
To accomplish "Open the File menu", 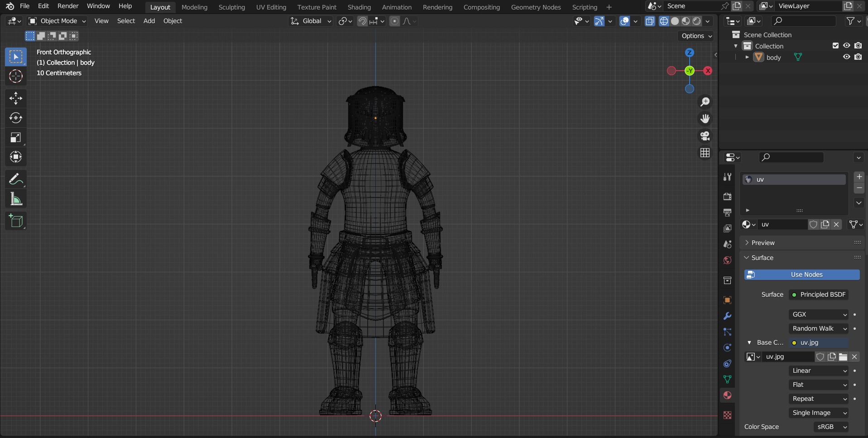I will coord(25,6).
